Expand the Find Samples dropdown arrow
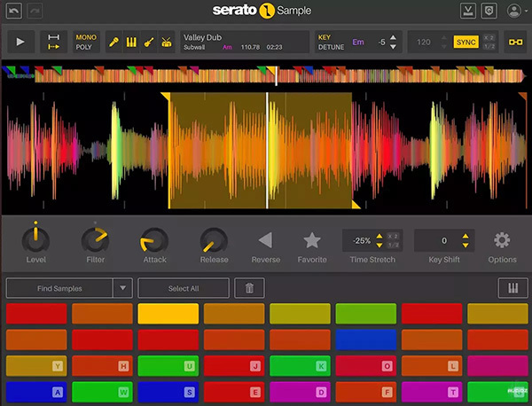 [x=123, y=288]
